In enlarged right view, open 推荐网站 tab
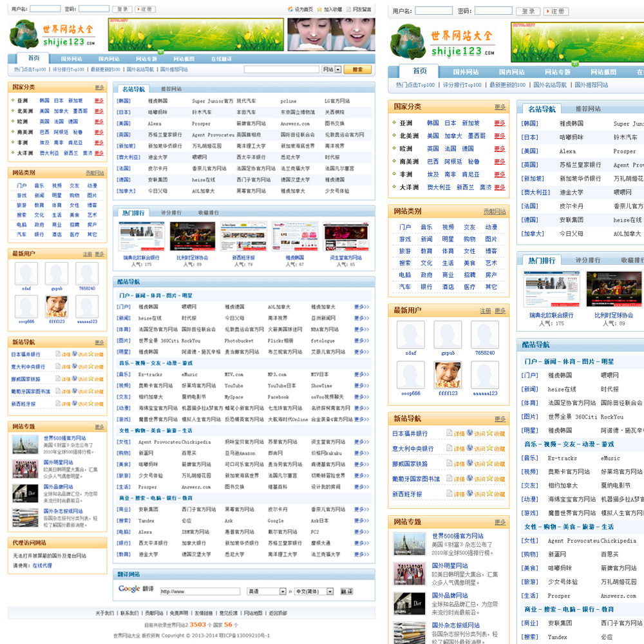 pyautogui.click(x=587, y=109)
